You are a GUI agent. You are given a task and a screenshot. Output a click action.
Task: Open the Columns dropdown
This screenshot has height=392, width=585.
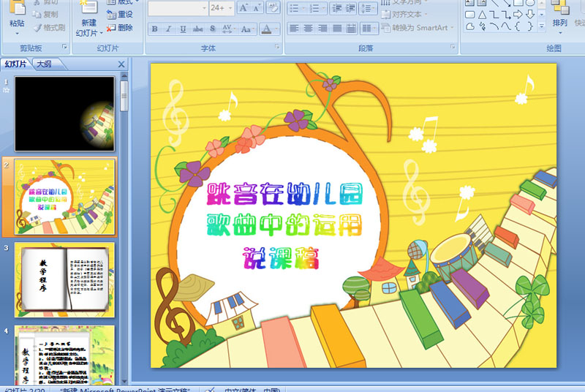pos(369,29)
